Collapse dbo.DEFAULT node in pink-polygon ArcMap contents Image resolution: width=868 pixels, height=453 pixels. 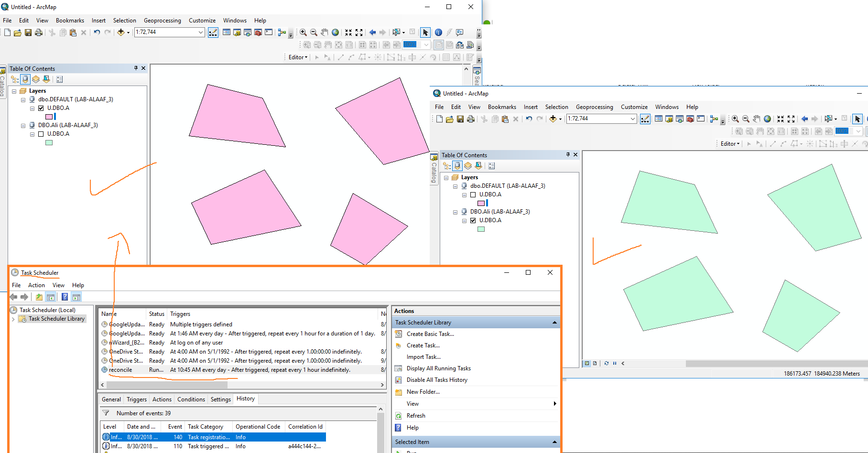[23, 99]
